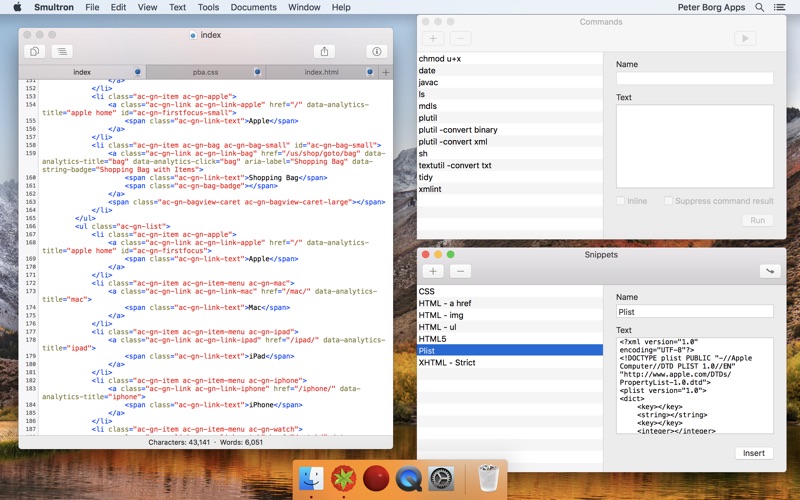Select the HTML5 snippet in the list
800x500 pixels.
433,339
